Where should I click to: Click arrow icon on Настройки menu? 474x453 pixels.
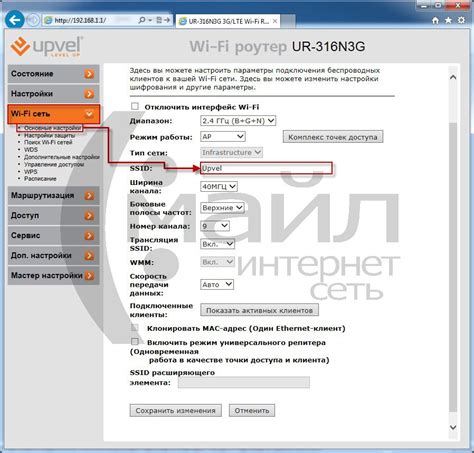89,94
